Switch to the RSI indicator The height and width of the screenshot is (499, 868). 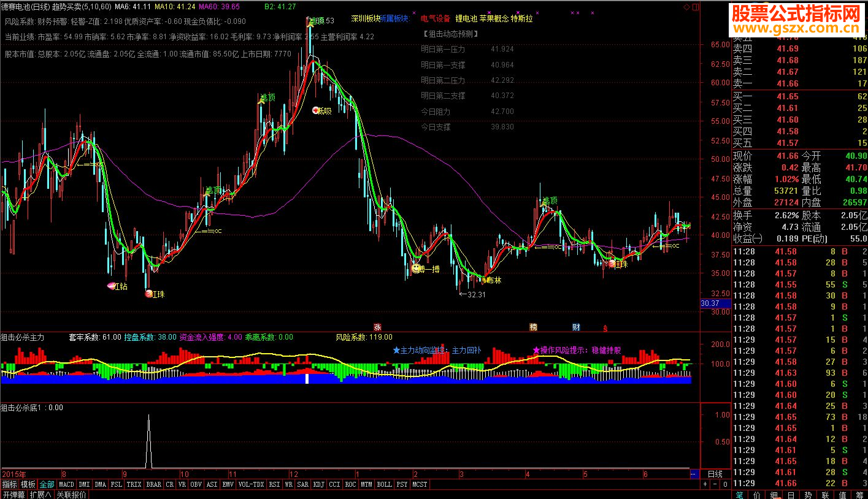pos(274,484)
